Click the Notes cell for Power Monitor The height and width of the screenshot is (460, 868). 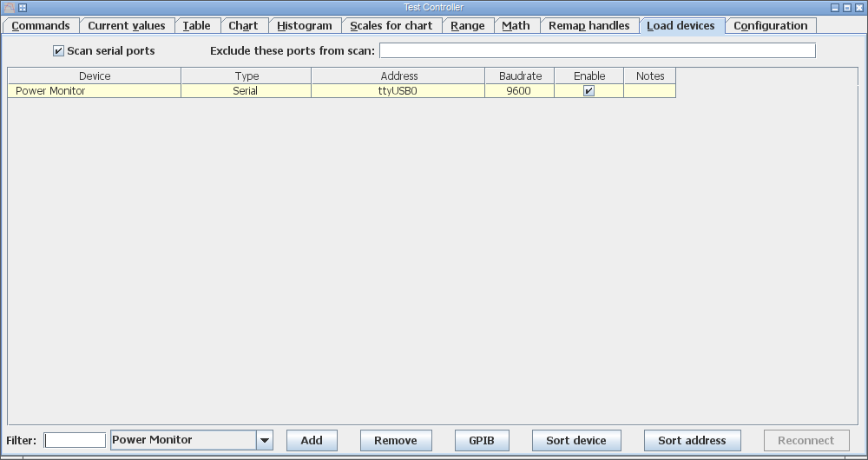click(650, 91)
